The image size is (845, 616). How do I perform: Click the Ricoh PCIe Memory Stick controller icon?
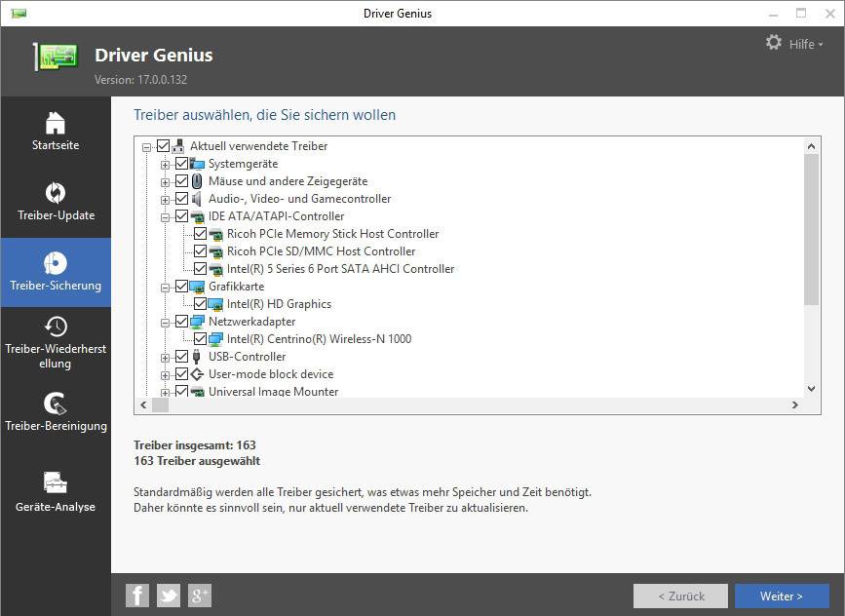(215, 235)
